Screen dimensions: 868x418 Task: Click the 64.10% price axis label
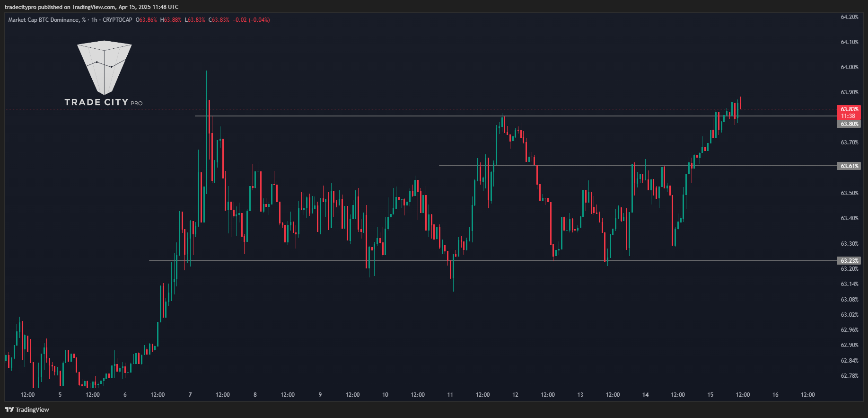click(849, 42)
